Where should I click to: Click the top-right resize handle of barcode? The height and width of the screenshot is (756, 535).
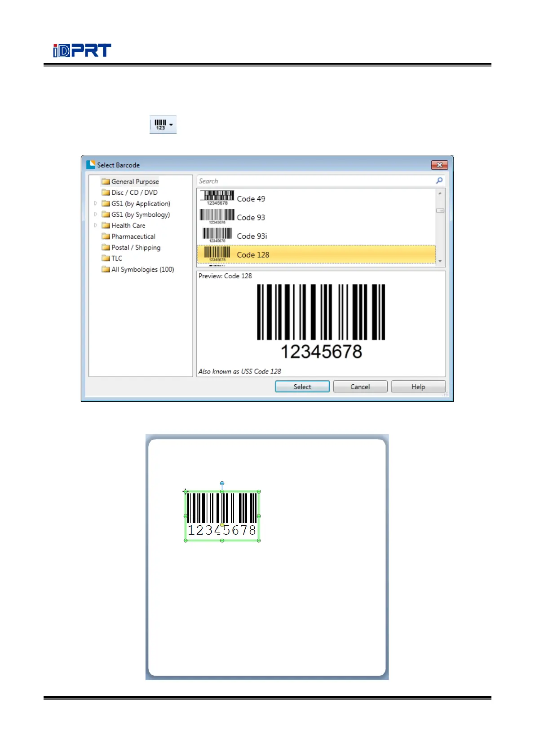(x=259, y=492)
